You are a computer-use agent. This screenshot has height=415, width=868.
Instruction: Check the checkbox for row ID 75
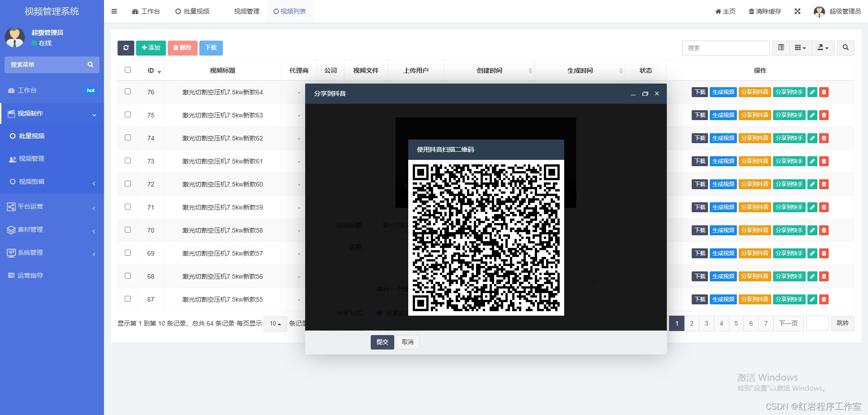(127, 115)
